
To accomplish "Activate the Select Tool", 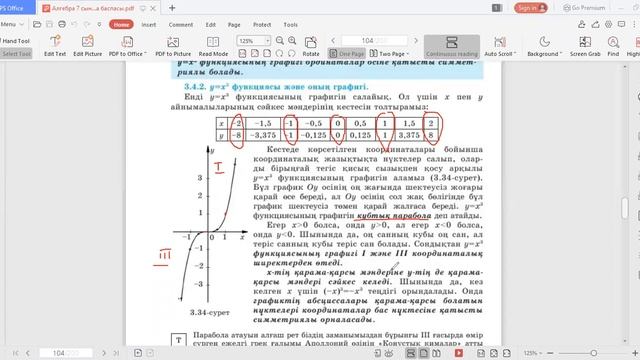I will 16,53.
